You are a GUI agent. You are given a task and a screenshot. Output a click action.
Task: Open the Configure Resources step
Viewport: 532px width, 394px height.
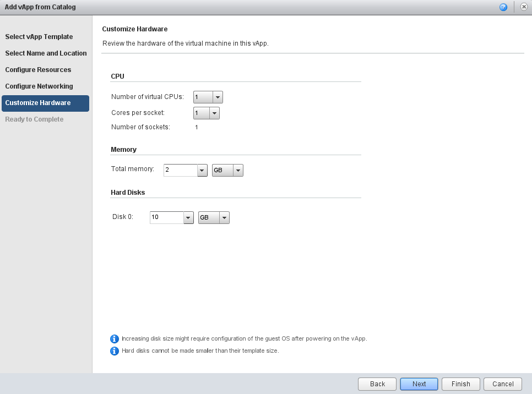click(38, 70)
